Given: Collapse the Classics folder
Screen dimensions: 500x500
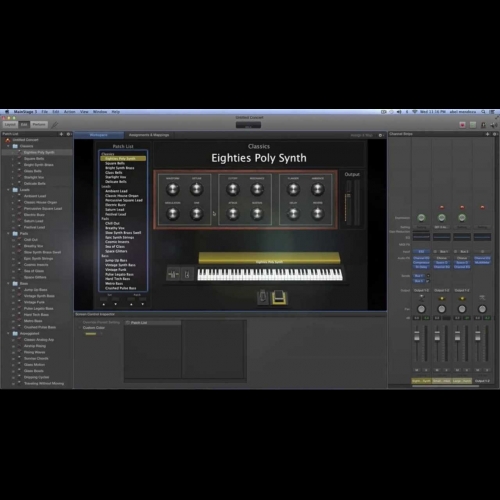Looking at the screenshot, I should point(8,146).
